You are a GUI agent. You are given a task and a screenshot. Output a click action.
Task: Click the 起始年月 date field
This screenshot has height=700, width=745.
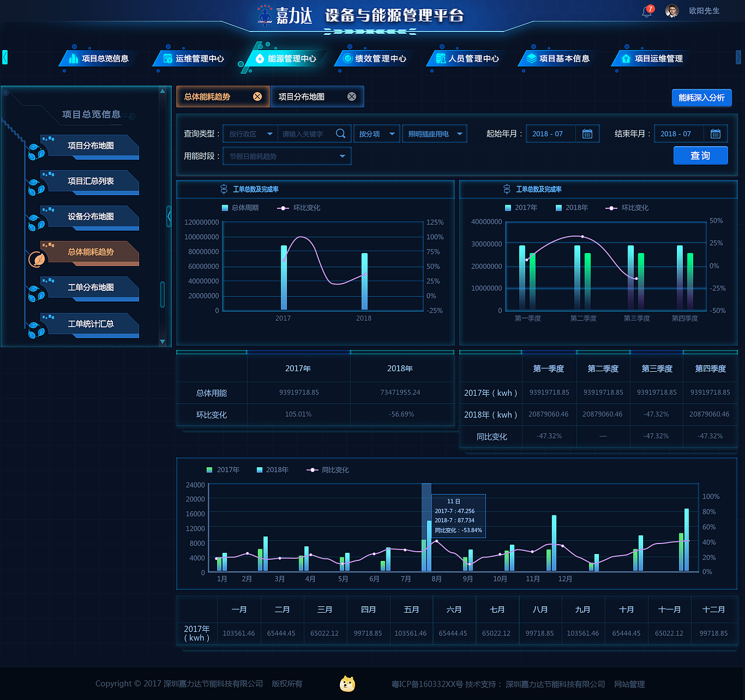click(551, 134)
